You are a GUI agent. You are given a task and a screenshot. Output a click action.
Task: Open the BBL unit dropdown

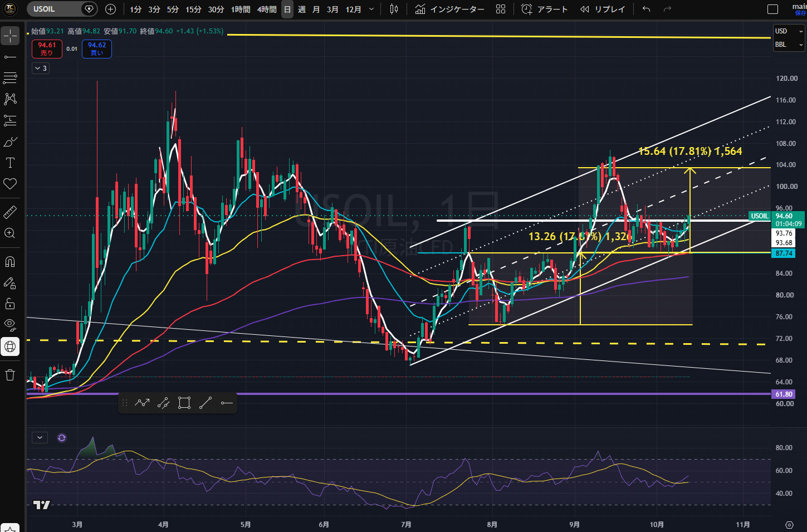pyautogui.click(x=789, y=45)
